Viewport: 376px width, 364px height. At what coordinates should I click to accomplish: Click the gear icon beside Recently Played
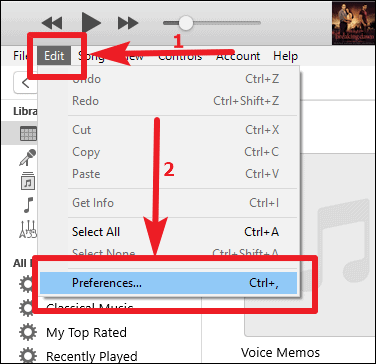(x=28, y=355)
